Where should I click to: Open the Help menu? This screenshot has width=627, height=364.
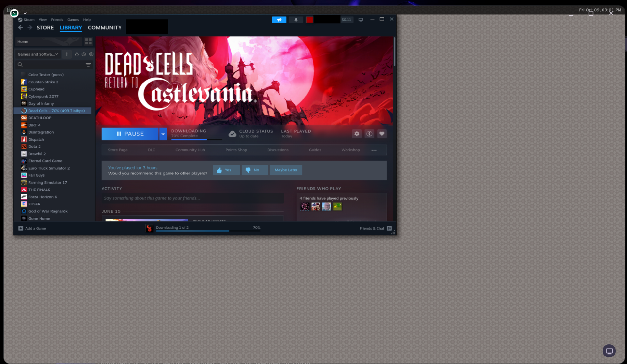tap(87, 20)
